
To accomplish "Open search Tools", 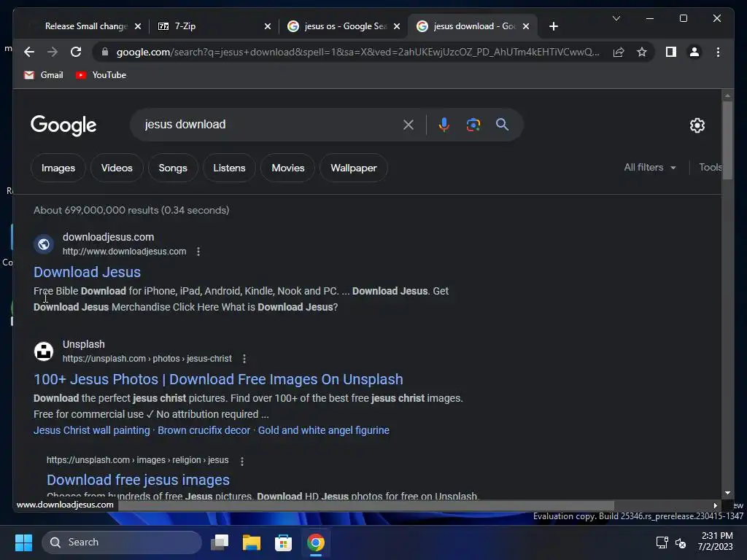I will coord(710,168).
